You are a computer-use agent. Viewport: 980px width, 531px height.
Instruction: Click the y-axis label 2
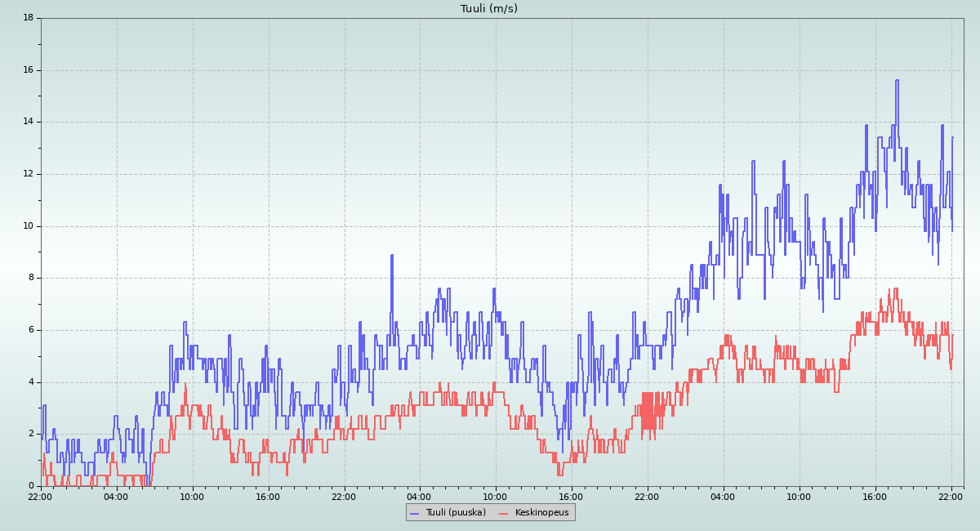(30, 434)
